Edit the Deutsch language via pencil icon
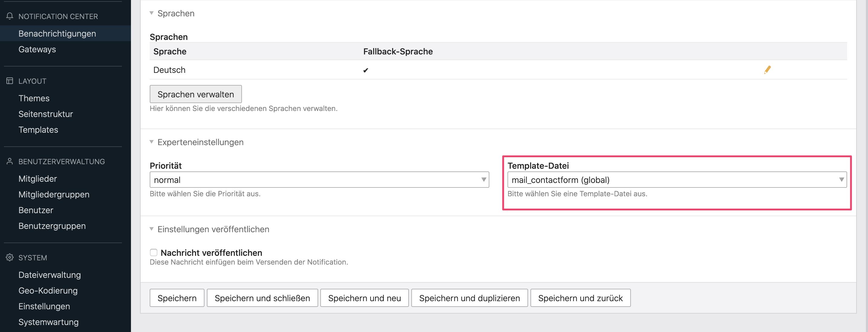The image size is (868, 332). pyautogui.click(x=767, y=70)
